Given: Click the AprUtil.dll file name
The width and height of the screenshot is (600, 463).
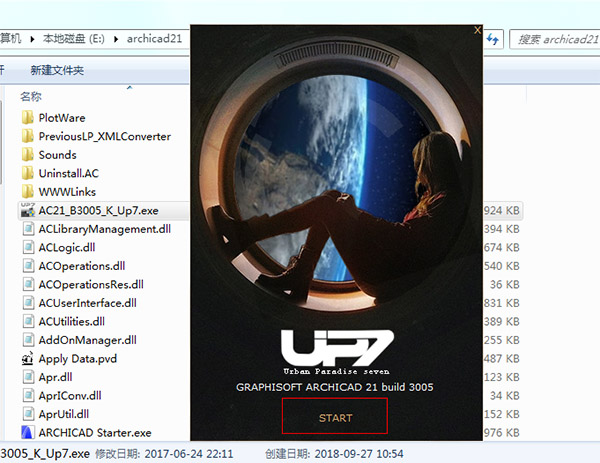Looking at the screenshot, I should coord(64,414).
